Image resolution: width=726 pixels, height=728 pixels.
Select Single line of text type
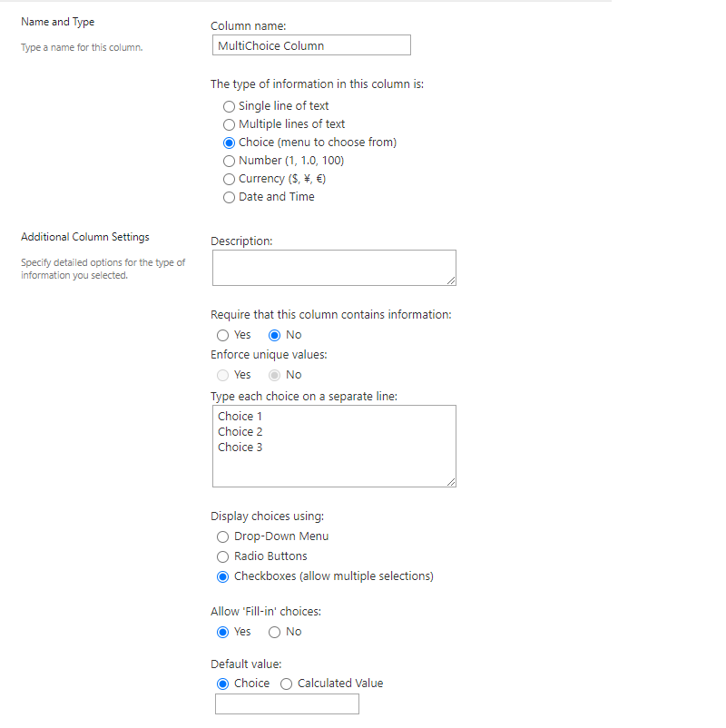229,106
